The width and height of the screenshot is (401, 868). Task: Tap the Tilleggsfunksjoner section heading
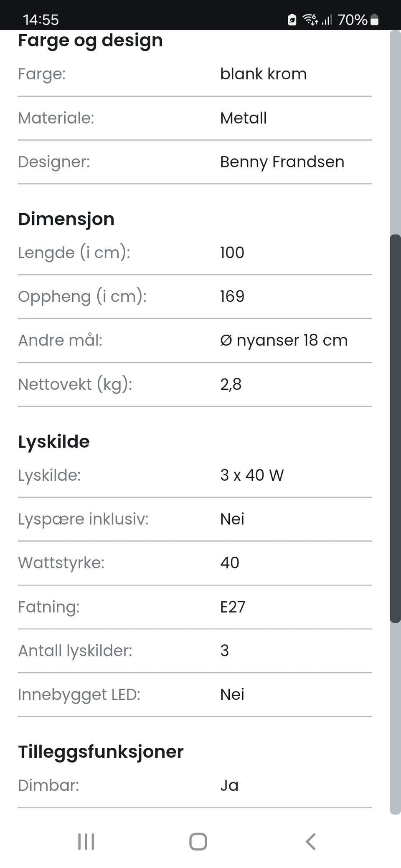pos(101,752)
